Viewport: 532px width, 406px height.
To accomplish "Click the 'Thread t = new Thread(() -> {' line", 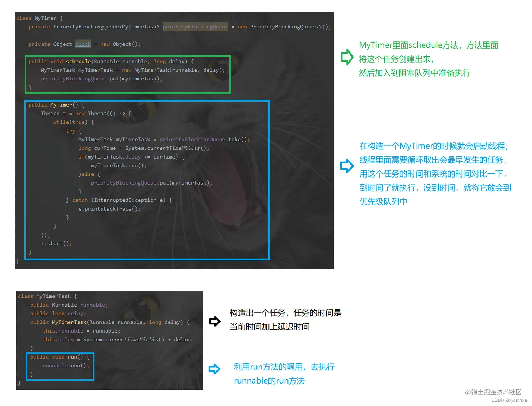I will [x=86, y=113].
